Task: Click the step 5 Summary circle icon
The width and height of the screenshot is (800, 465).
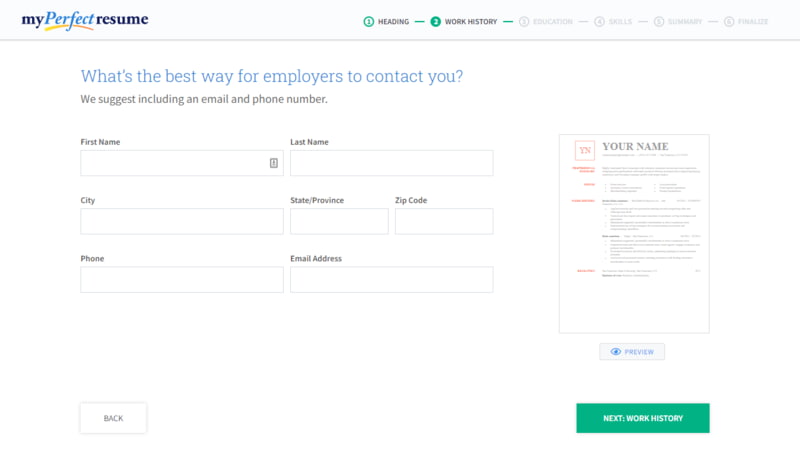Action: pos(659,21)
